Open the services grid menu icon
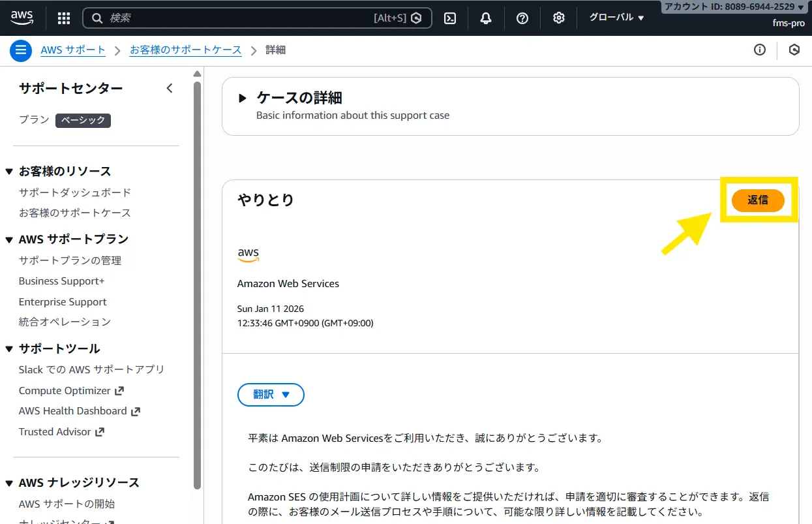The height and width of the screenshot is (524, 812). (64, 18)
